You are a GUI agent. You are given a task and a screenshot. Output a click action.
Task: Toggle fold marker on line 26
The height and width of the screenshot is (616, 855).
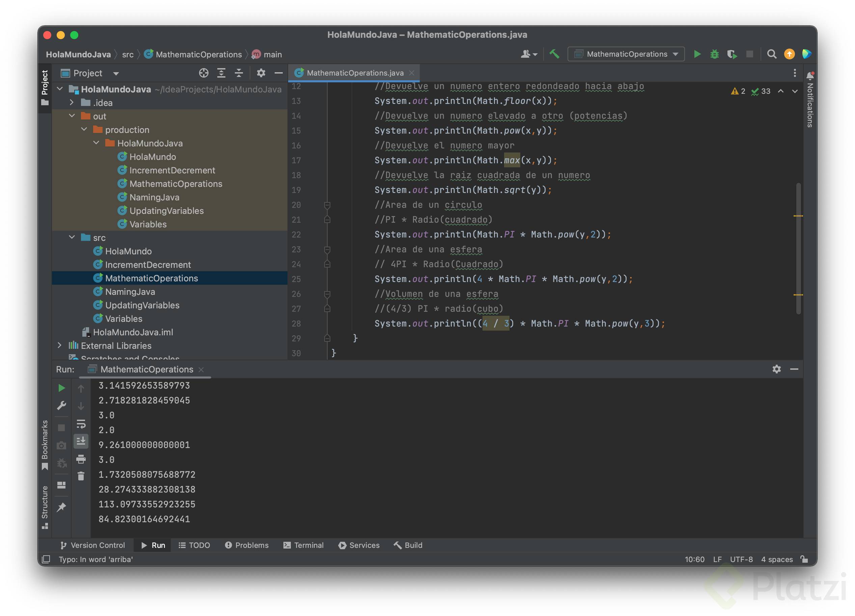[x=327, y=294]
